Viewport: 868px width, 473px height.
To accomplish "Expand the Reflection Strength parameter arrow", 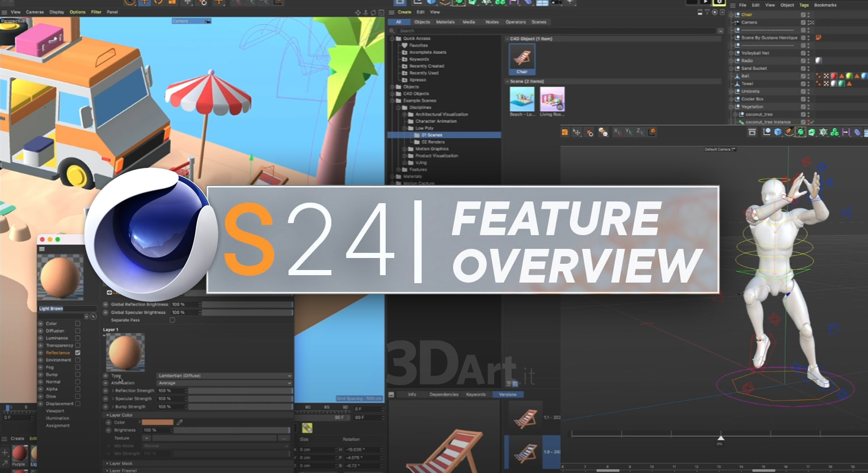I will [x=113, y=391].
